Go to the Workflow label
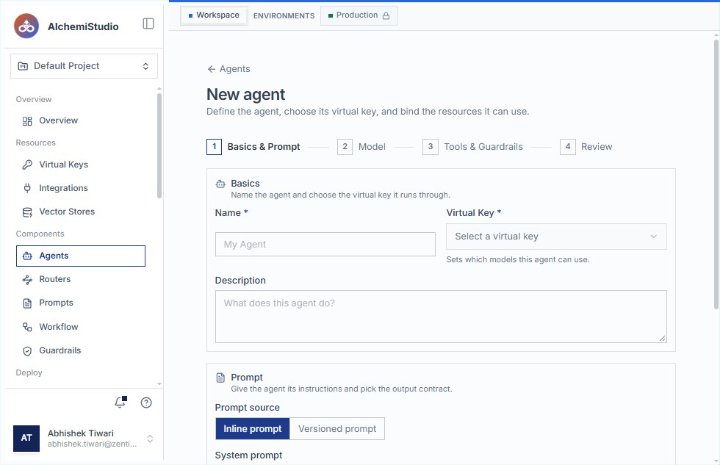720x465 pixels. [58, 327]
